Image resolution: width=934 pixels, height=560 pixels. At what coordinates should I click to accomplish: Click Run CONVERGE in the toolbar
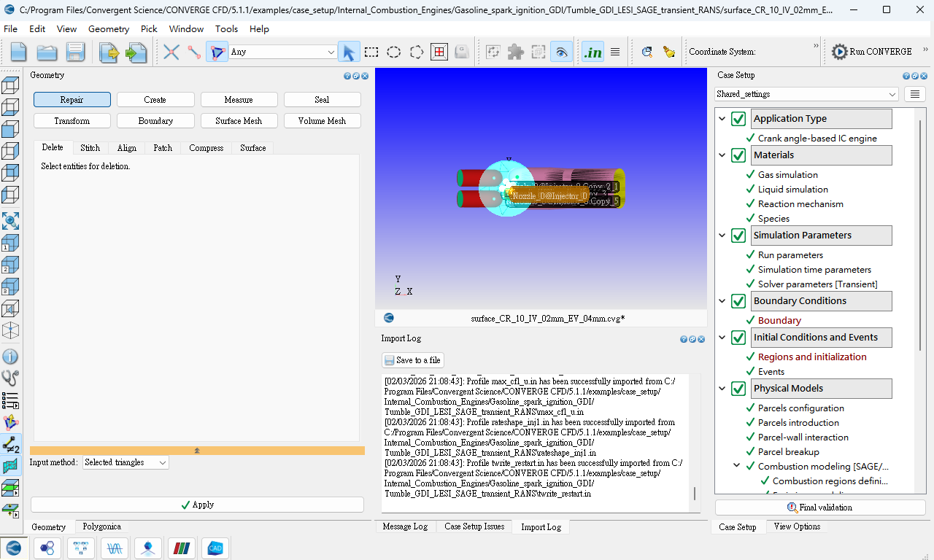[x=873, y=52]
